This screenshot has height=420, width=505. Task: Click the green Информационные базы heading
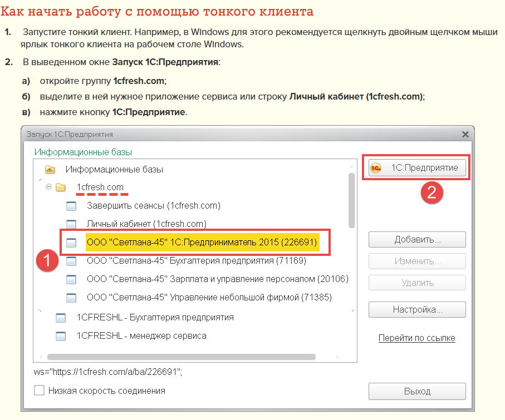click(83, 152)
